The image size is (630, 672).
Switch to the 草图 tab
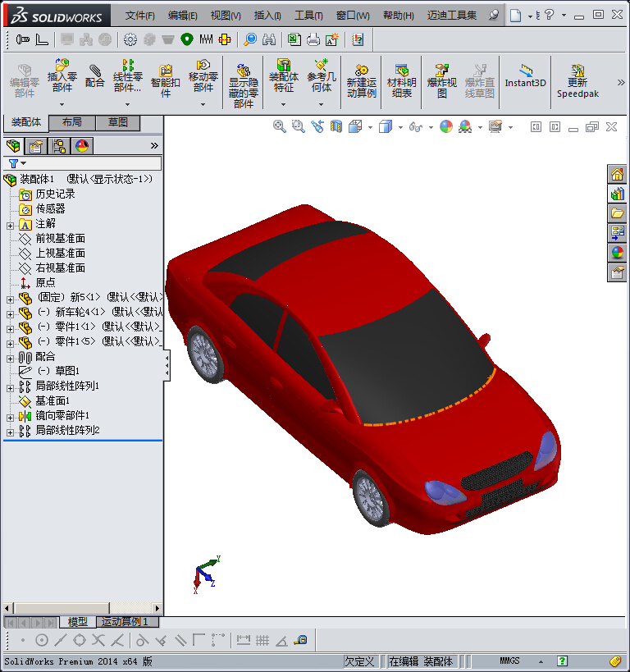(118, 122)
